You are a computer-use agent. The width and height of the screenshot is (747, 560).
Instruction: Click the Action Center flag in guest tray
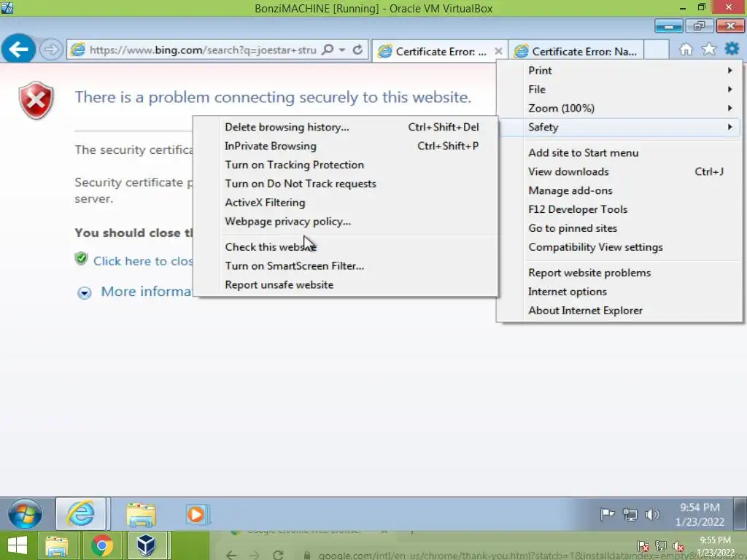click(608, 514)
